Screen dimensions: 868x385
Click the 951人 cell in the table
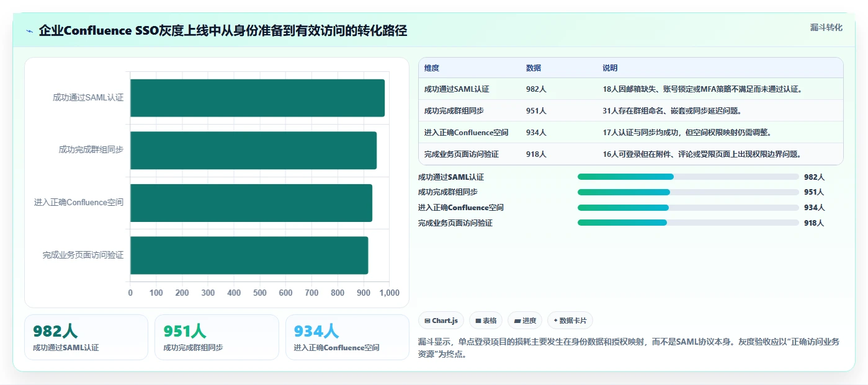click(536, 111)
